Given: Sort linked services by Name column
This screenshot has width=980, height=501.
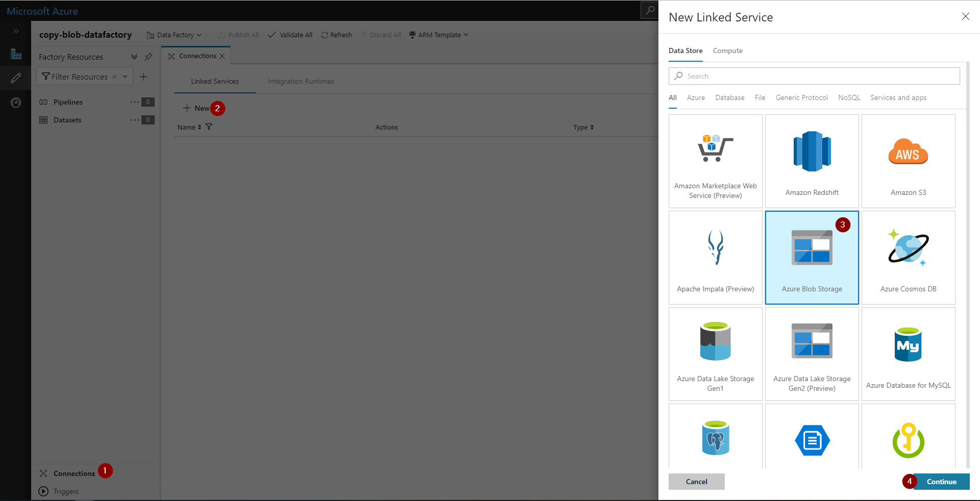Looking at the screenshot, I should (x=189, y=127).
